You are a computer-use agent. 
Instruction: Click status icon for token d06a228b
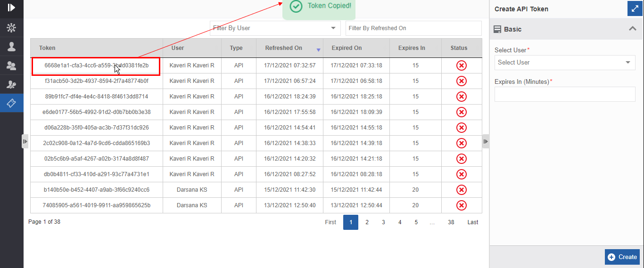click(x=462, y=128)
